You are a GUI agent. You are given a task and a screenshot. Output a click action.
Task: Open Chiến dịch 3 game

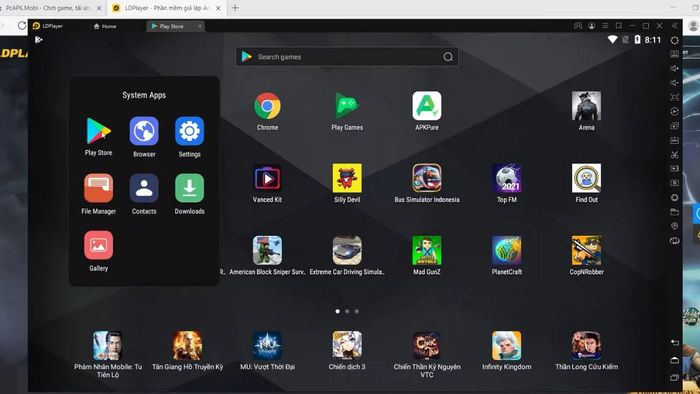[x=347, y=346]
